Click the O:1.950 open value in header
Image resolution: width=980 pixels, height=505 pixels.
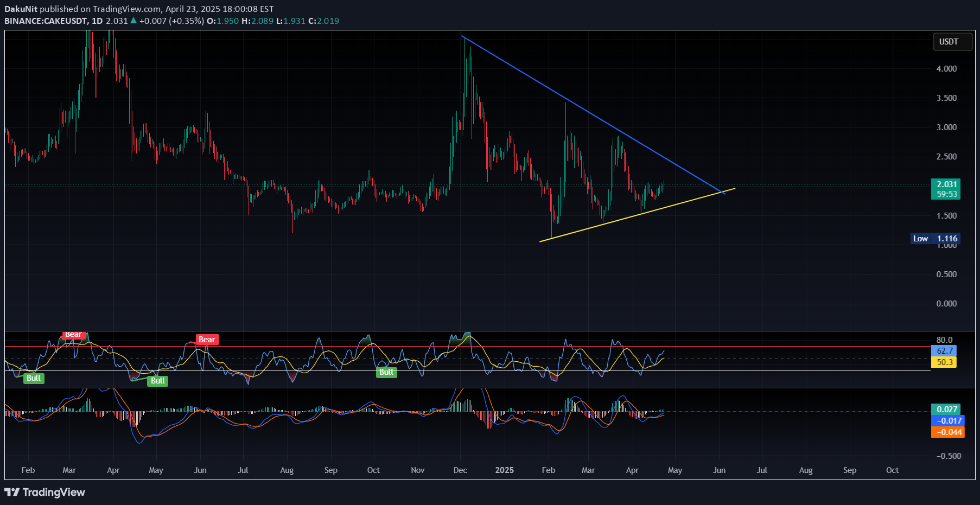pos(222,21)
